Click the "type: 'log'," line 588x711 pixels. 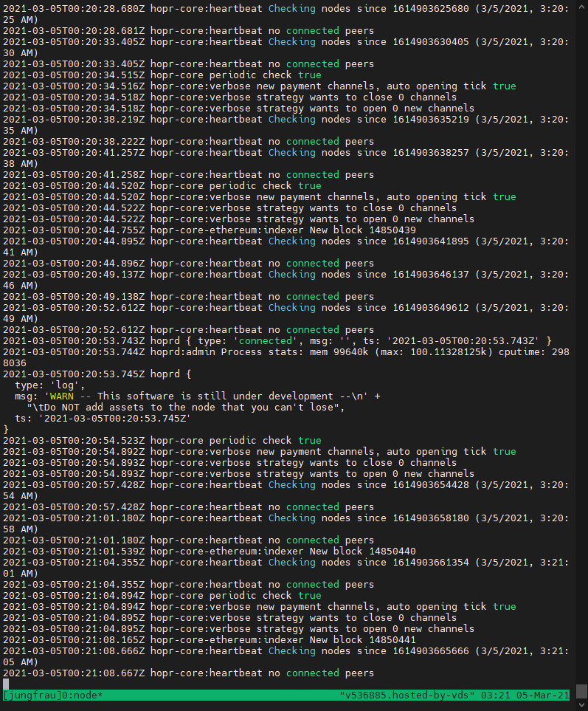[x=50, y=385]
